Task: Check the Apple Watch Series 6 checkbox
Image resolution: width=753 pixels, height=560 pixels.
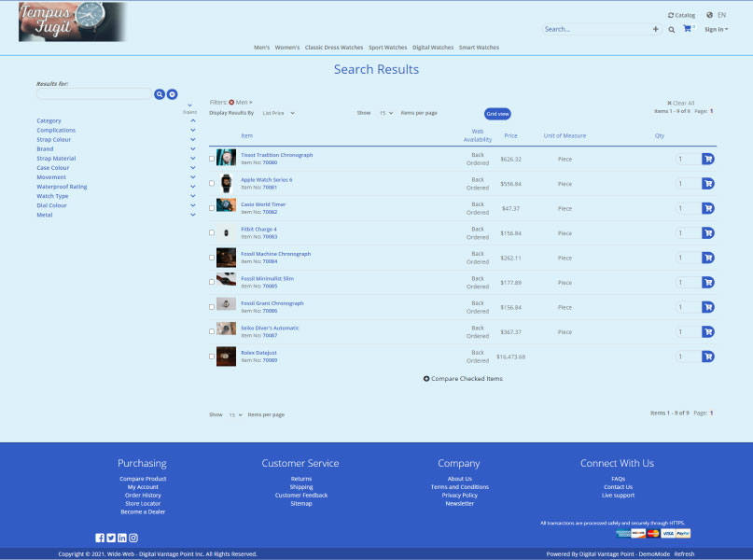Action: coord(212,184)
